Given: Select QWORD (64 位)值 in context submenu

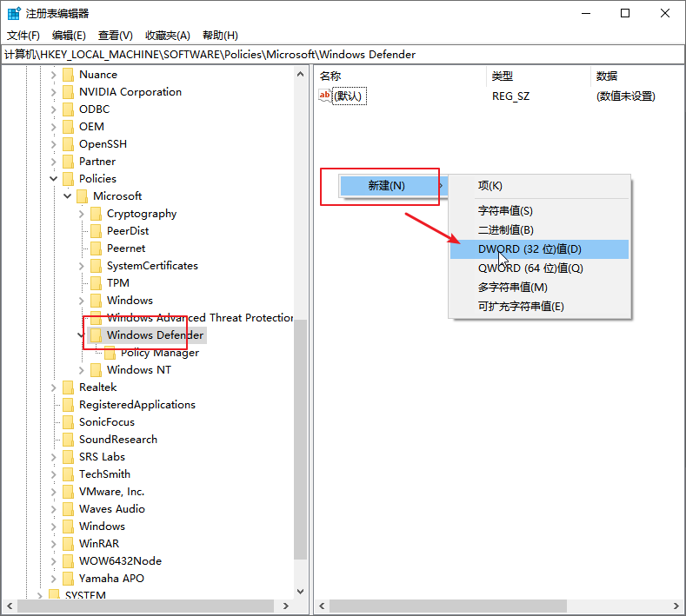Looking at the screenshot, I should click(530, 268).
